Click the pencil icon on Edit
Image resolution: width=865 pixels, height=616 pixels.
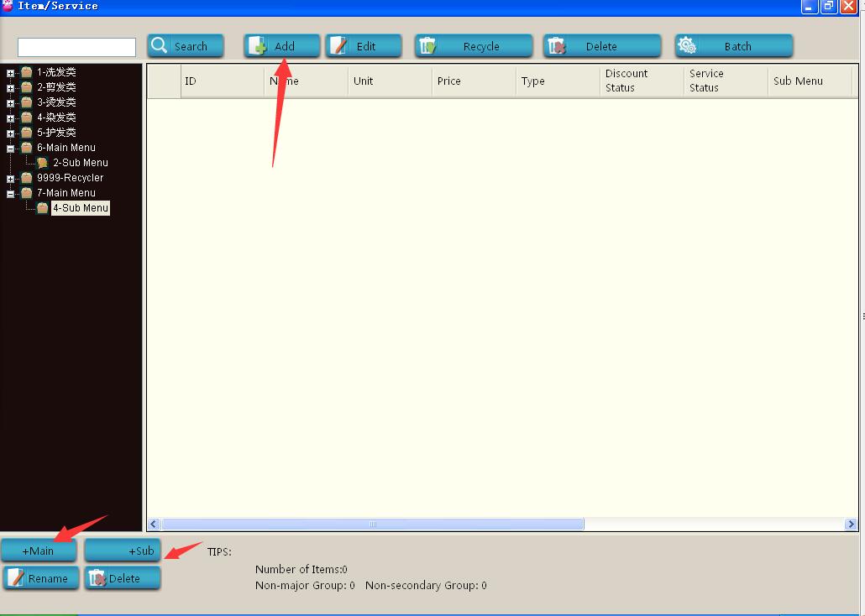click(x=338, y=45)
